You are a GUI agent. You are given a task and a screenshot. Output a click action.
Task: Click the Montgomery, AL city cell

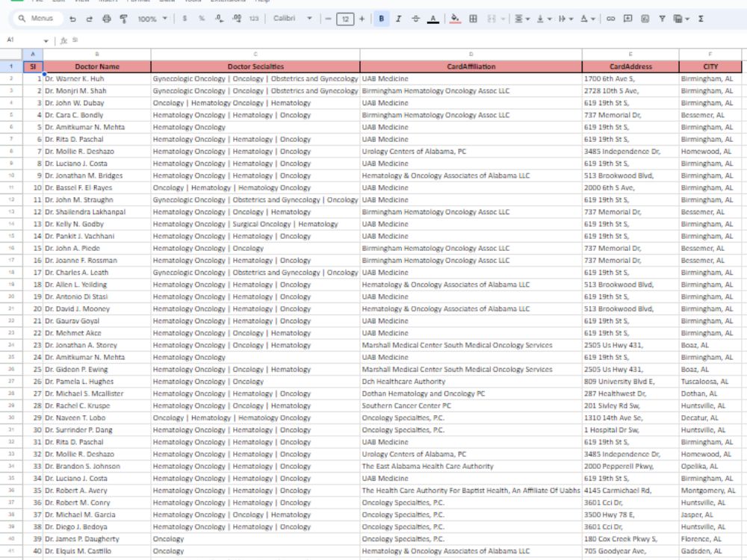pyautogui.click(x=710, y=491)
